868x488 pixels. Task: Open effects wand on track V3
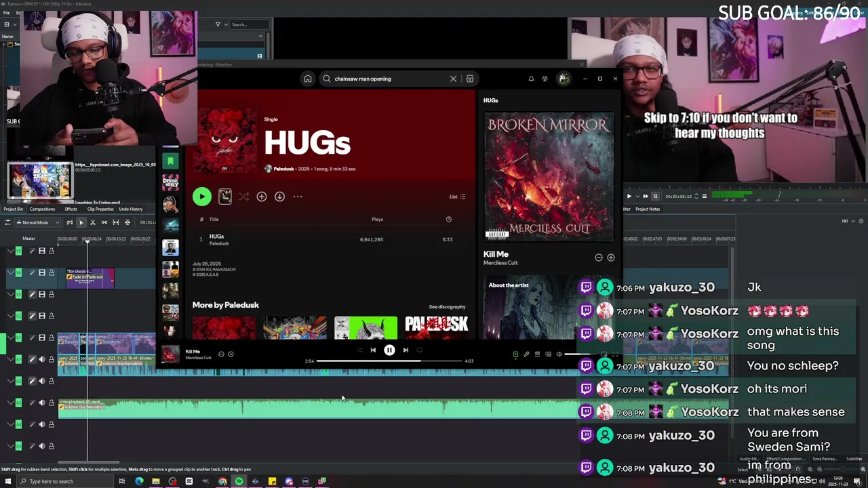coord(32,294)
